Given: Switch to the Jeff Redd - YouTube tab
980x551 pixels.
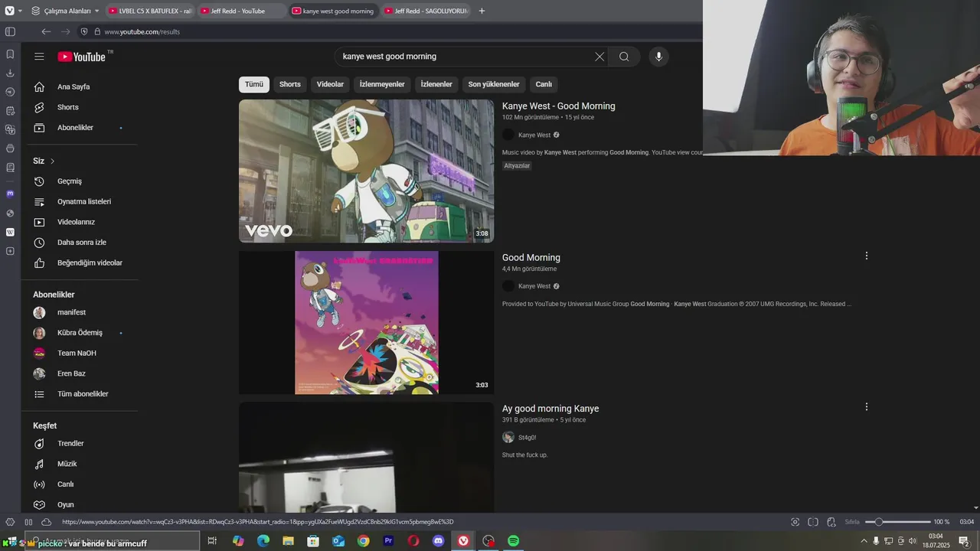Looking at the screenshot, I should pyautogui.click(x=241, y=11).
